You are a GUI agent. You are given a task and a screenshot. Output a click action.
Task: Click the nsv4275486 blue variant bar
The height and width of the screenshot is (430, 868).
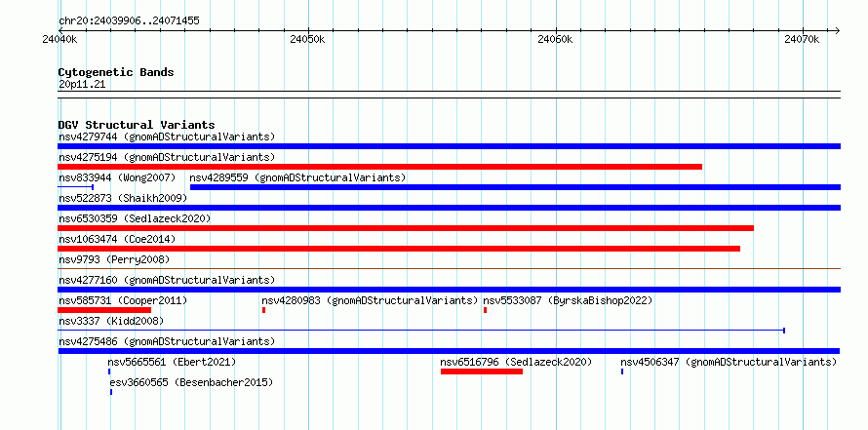click(x=449, y=351)
